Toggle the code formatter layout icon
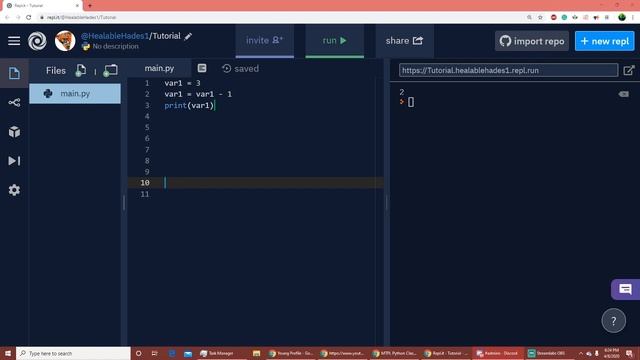The width and height of the screenshot is (640, 360). pyautogui.click(x=202, y=68)
